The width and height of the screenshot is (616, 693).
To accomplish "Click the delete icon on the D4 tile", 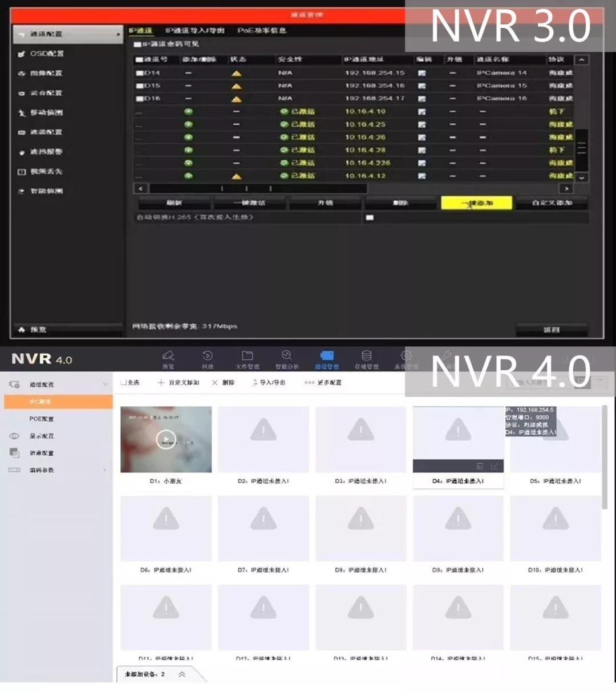I will coord(480,467).
